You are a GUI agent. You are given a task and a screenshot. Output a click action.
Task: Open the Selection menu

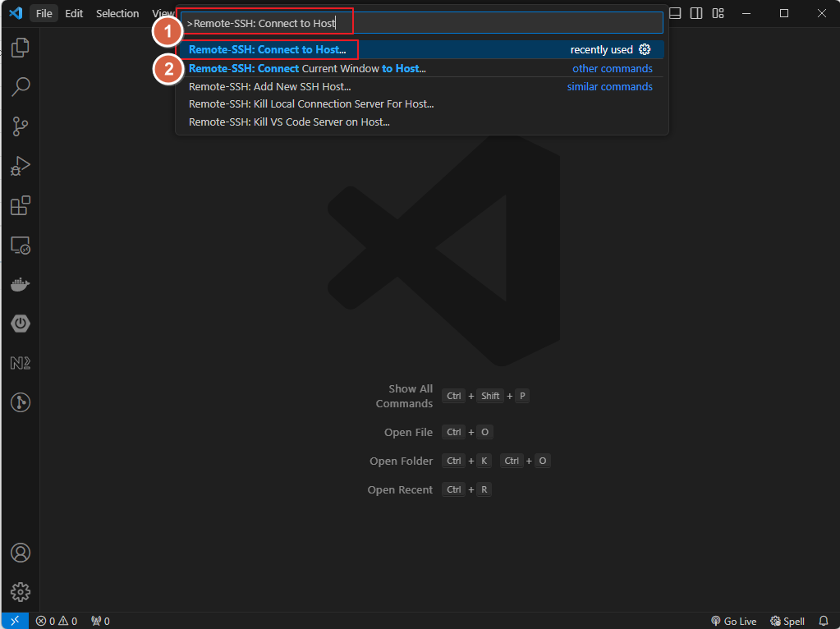point(117,13)
